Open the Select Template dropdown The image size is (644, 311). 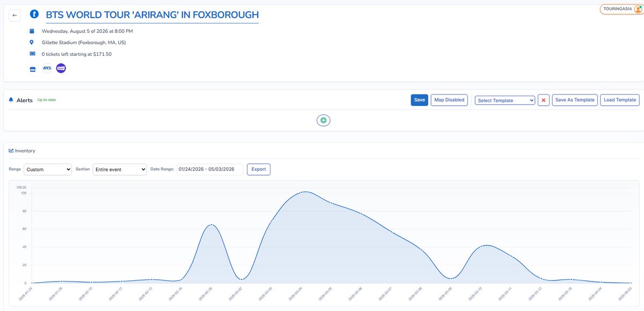tap(505, 100)
